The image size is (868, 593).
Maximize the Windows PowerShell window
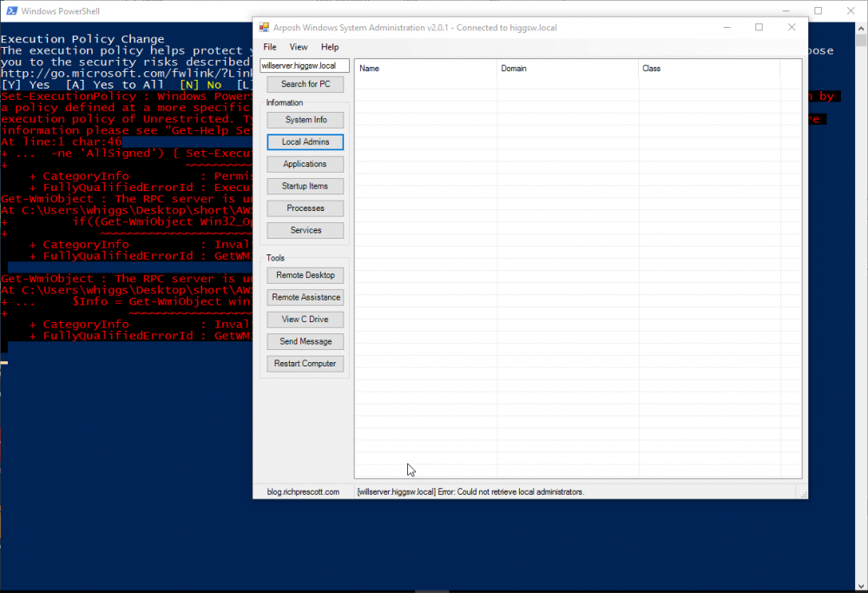coord(819,10)
